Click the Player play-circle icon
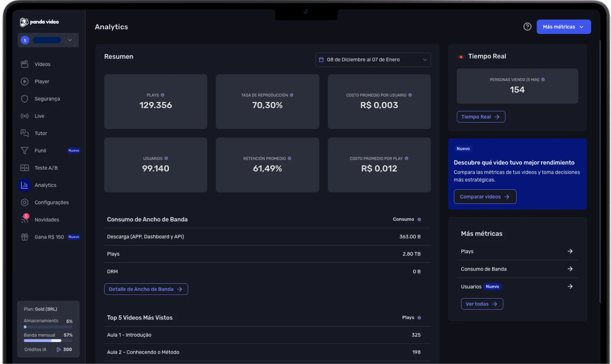Viewport: 611px width, 364px height. tap(25, 81)
